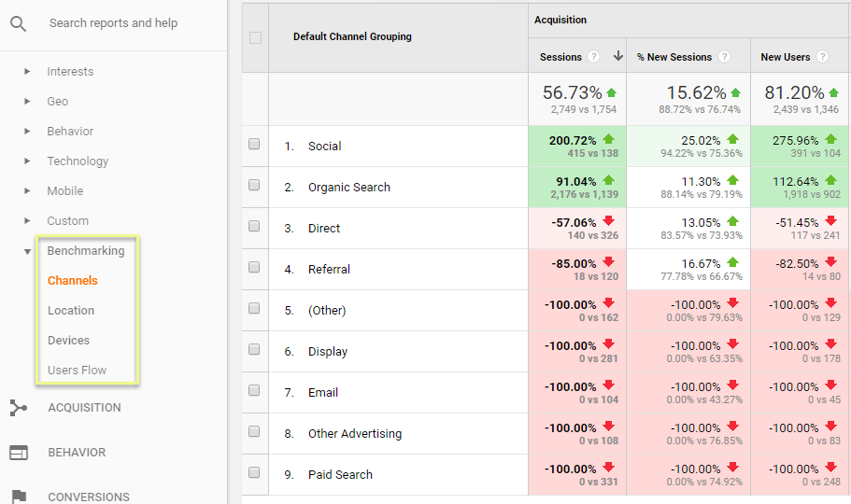Select the Technology menu label
The image size is (851, 504).
click(x=78, y=161)
